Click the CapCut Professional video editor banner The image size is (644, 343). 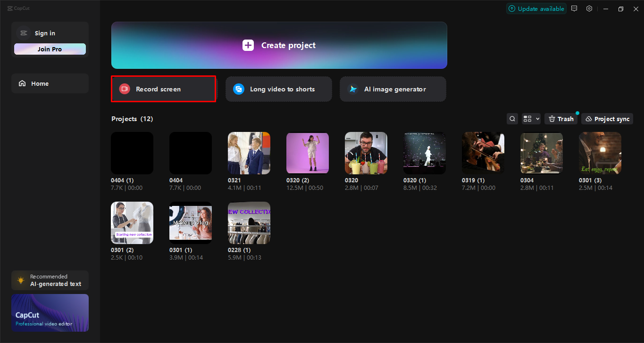(x=50, y=313)
